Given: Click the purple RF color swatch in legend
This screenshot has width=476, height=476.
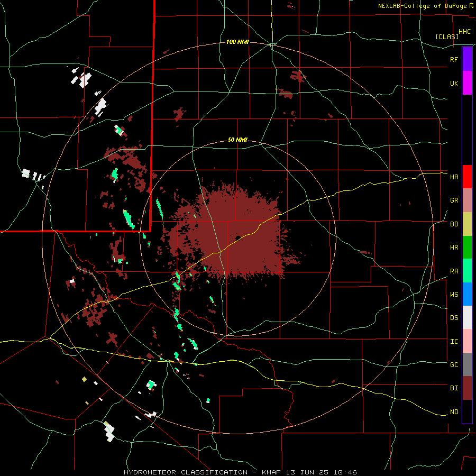Looking at the screenshot, I should coord(467,59).
